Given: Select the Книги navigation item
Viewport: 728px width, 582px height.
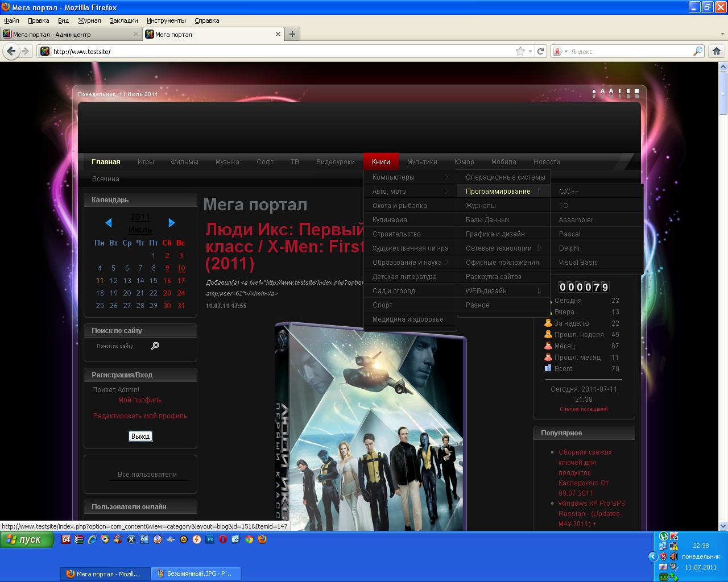Looking at the screenshot, I should pyautogui.click(x=381, y=162).
